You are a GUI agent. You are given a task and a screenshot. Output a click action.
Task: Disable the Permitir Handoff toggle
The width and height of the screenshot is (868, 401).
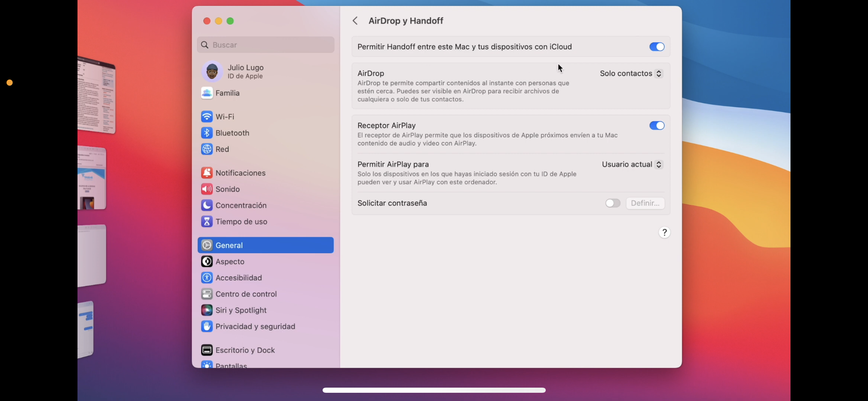click(656, 47)
